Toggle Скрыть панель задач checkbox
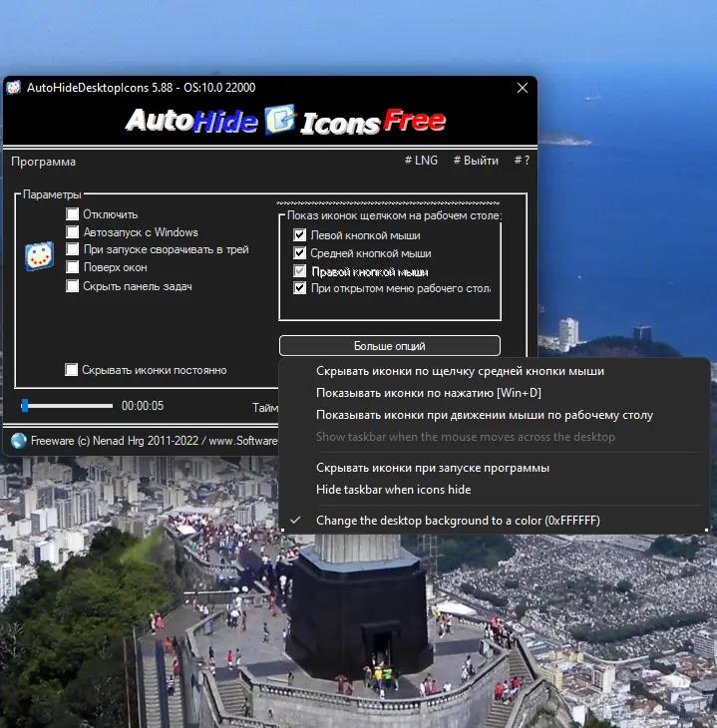 72,285
